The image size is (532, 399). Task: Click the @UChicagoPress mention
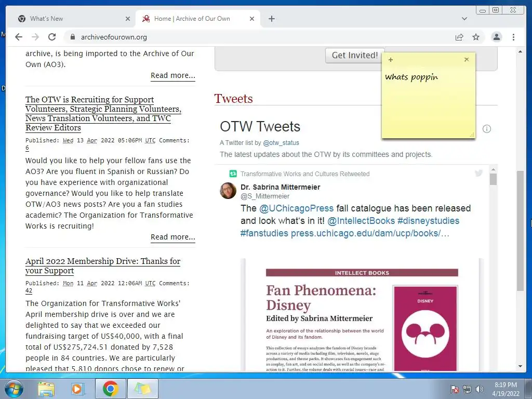pyautogui.click(x=296, y=208)
